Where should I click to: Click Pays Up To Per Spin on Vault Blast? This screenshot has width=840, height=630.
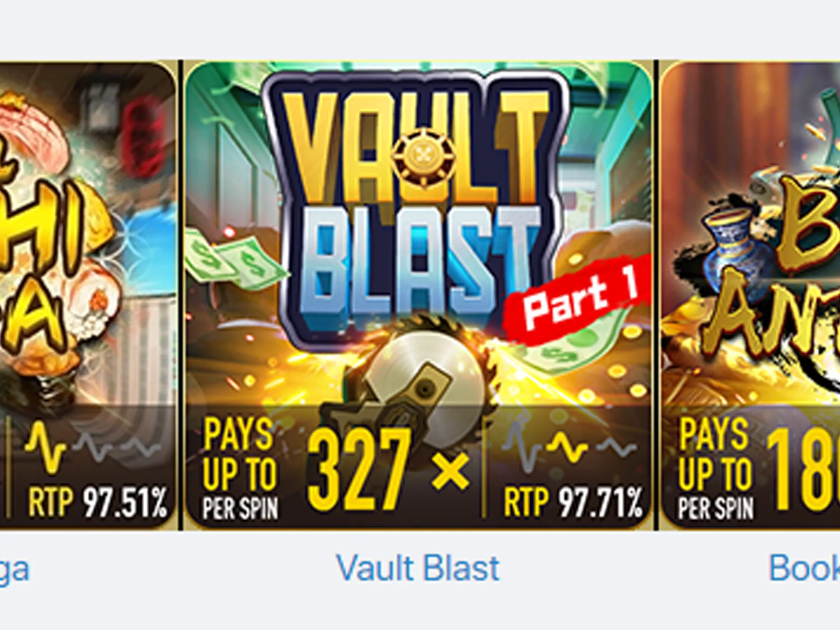240,469
